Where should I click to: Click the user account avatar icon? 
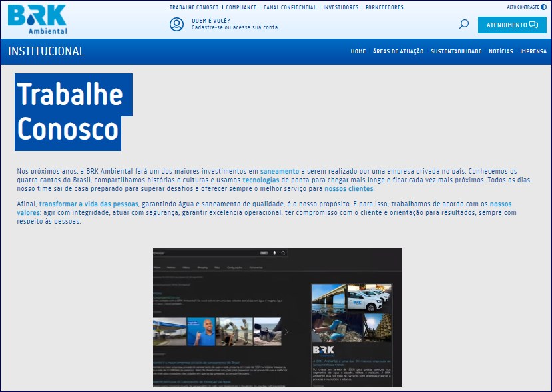point(176,25)
